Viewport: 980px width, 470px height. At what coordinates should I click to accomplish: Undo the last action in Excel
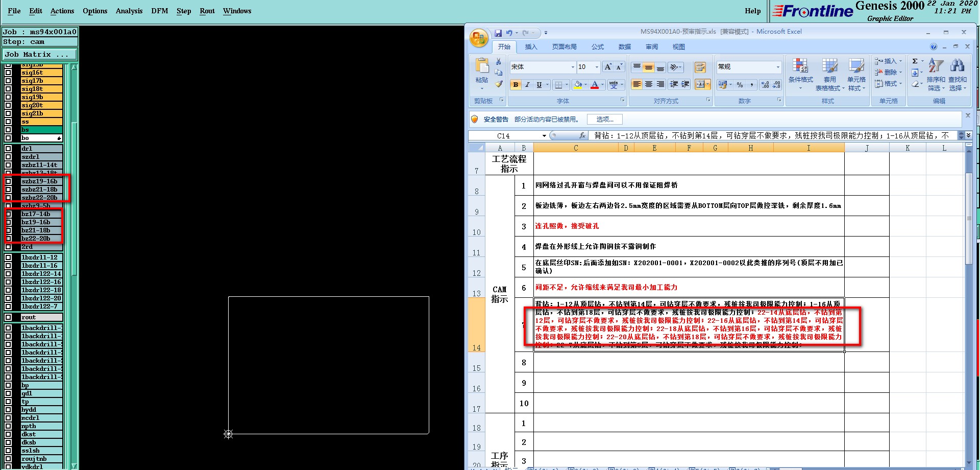coord(509,33)
